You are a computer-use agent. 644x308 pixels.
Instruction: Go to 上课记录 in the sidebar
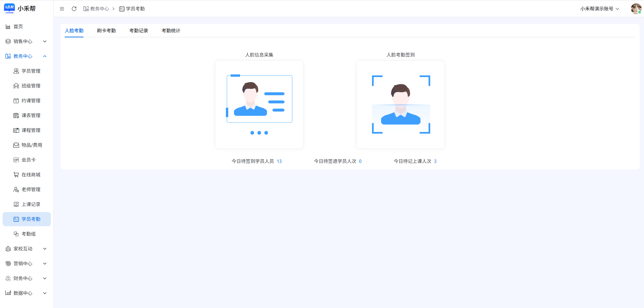[x=31, y=204]
